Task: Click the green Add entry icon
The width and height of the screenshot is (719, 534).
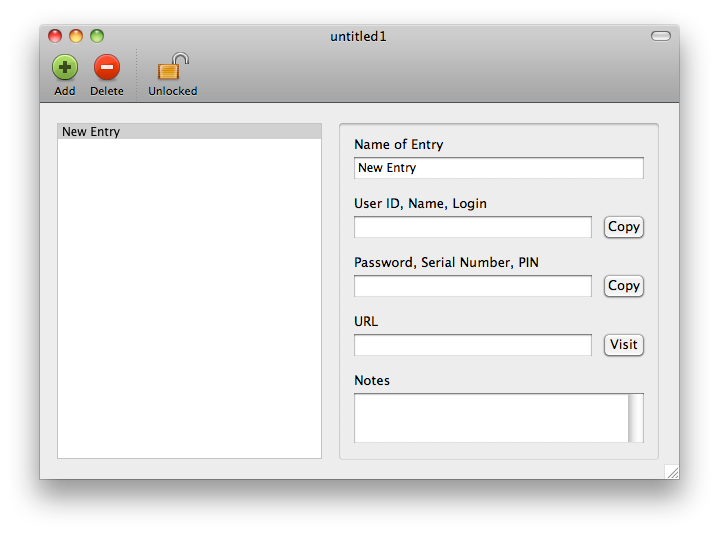Action: pyautogui.click(x=65, y=67)
